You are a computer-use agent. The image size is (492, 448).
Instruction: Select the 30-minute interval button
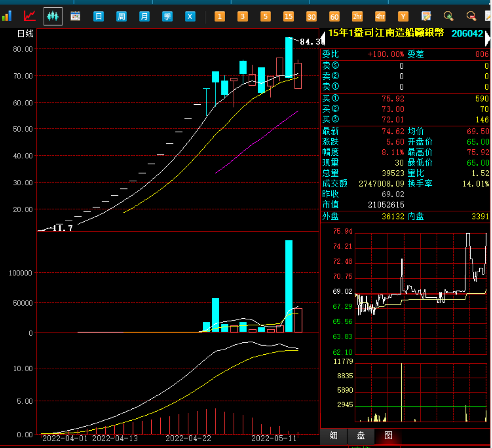coord(311,16)
